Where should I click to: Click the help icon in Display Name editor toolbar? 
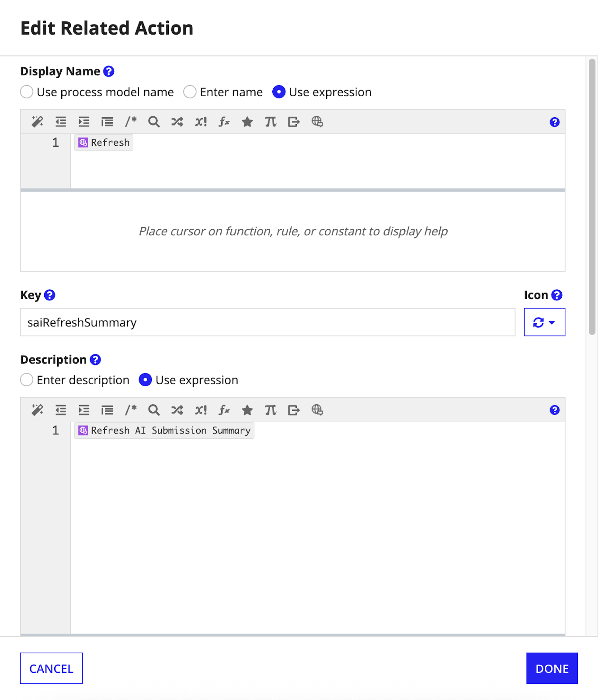tap(555, 122)
